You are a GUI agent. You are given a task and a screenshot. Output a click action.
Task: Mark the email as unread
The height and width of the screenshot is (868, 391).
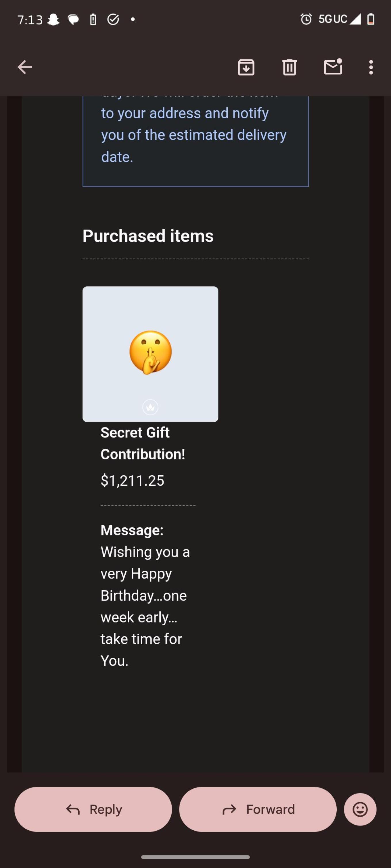(x=333, y=67)
